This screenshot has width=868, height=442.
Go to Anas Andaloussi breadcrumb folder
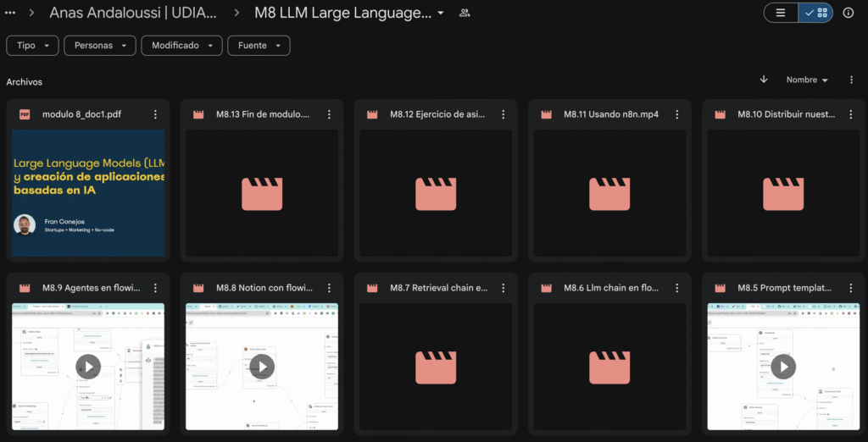pyautogui.click(x=132, y=13)
